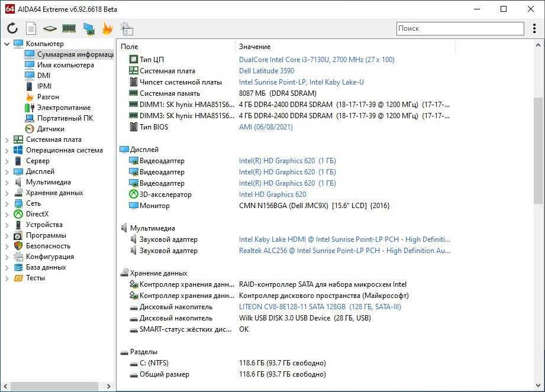Click the Разгон flame icon
545x392 pixels.
point(30,97)
